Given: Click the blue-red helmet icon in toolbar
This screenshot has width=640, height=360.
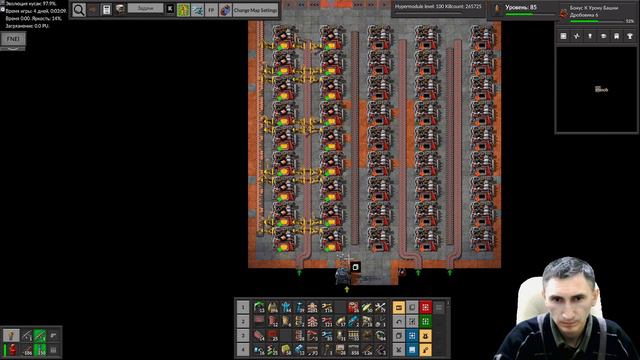Looking at the screenshot, I should tap(225, 10).
